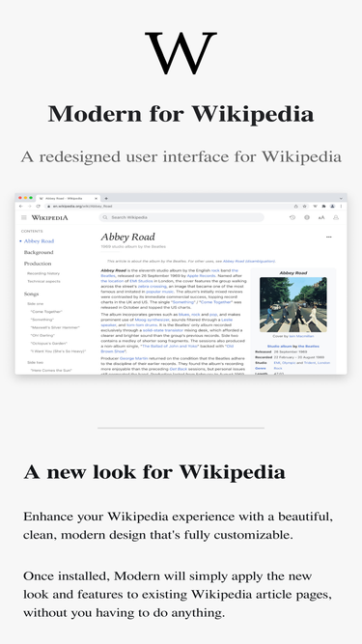Go to Production section in contents
Screen dimensions: 362x644
coord(38,264)
